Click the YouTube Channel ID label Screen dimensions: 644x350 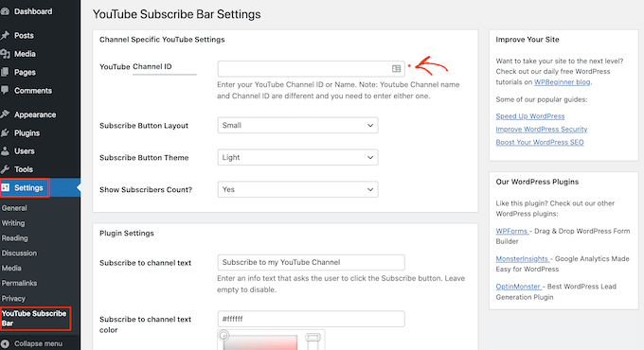135,66
